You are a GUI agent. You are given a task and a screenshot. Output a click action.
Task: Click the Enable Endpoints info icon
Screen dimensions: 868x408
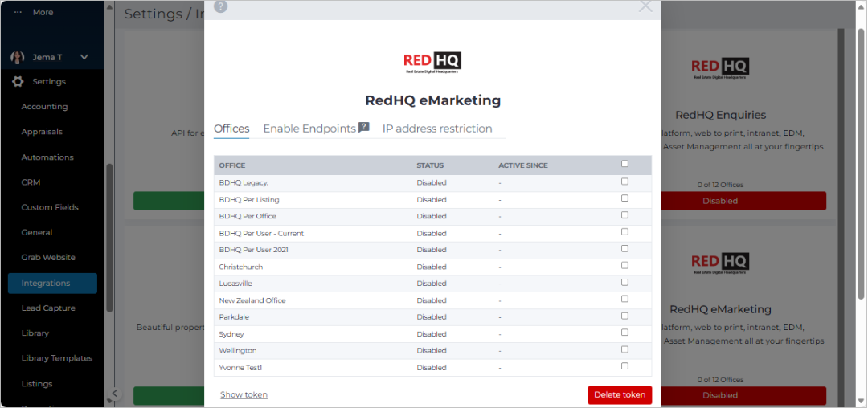(364, 128)
